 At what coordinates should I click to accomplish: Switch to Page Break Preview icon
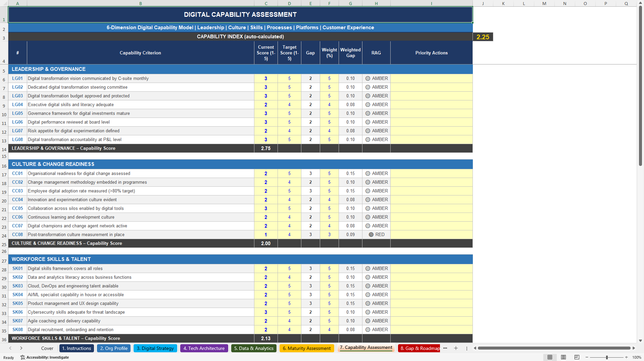(x=577, y=357)
